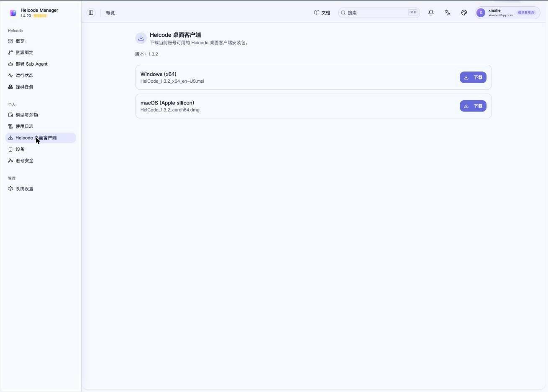Focus the 搜索 search field
The width and height of the screenshot is (548, 392).
(x=379, y=13)
